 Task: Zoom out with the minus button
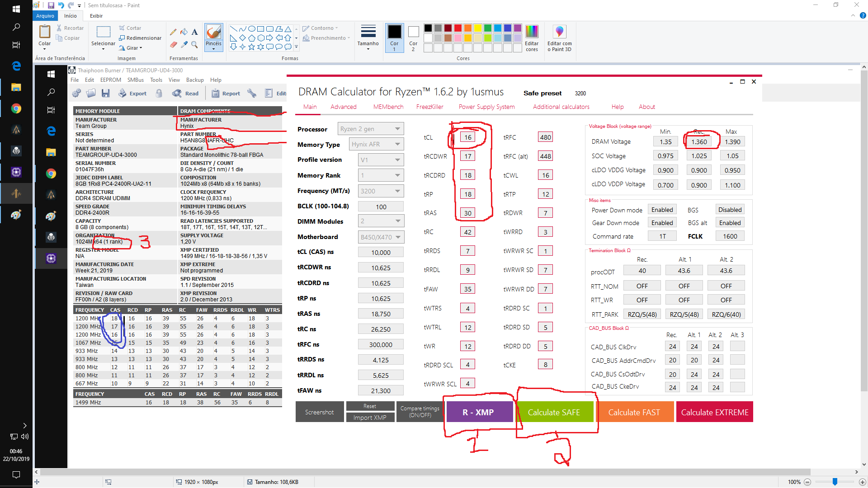807,482
